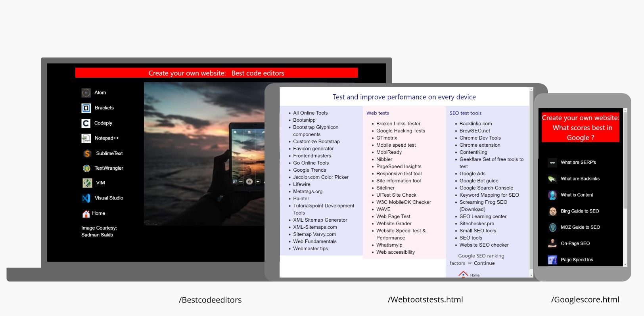
Task: Open Google Search-Console link
Action: coord(486,188)
